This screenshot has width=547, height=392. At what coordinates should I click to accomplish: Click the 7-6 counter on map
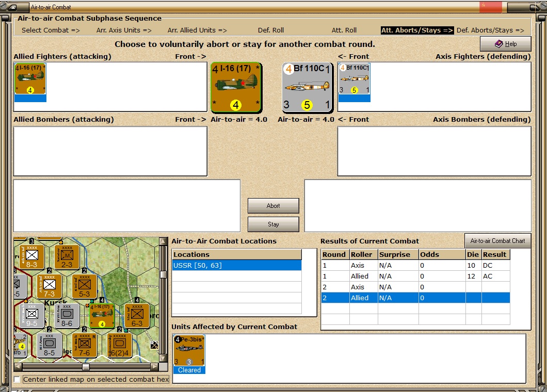[x=85, y=345]
